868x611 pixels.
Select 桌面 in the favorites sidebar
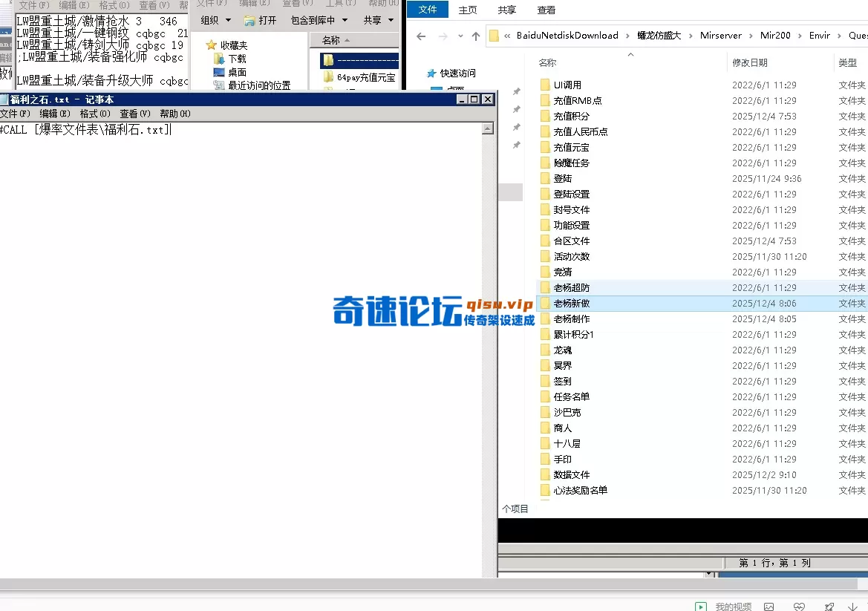(235, 71)
